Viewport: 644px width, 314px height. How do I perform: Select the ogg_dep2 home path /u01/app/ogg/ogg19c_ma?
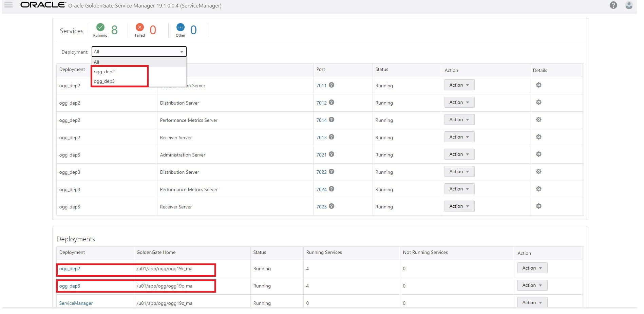click(x=164, y=269)
